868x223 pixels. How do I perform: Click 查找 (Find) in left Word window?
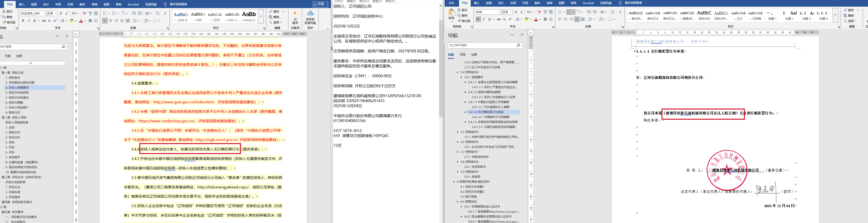coord(274,11)
